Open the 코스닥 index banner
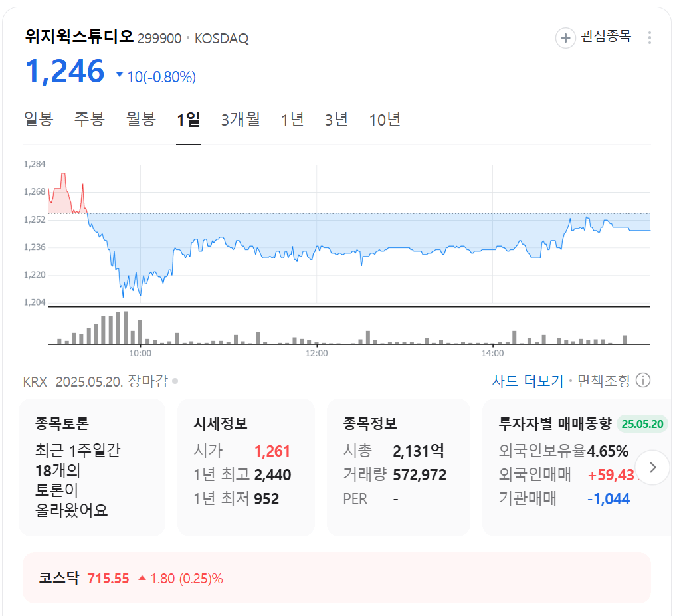The height and width of the screenshot is (616, 675). coord(336,577)
